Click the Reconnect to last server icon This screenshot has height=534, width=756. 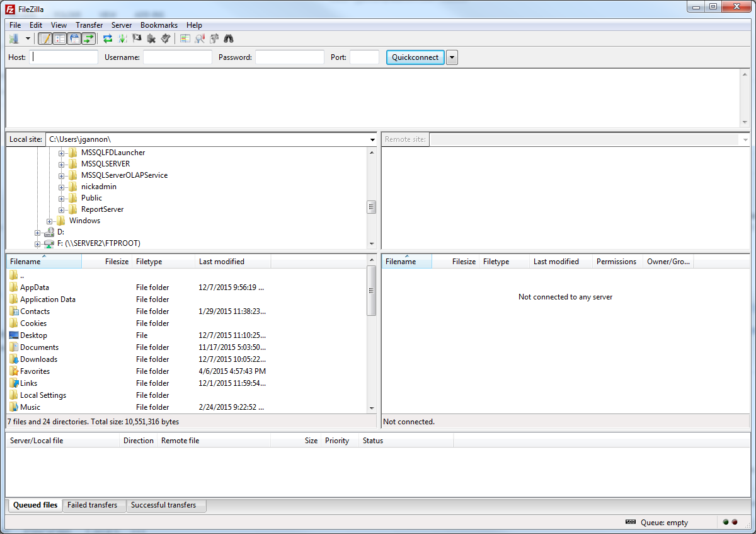166,38
